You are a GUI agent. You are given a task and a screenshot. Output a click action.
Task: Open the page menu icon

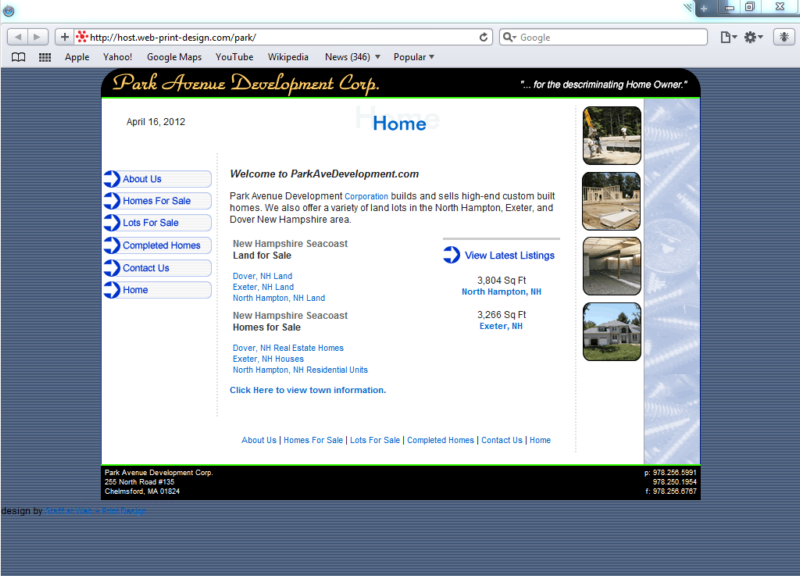[x=728, y=37]
